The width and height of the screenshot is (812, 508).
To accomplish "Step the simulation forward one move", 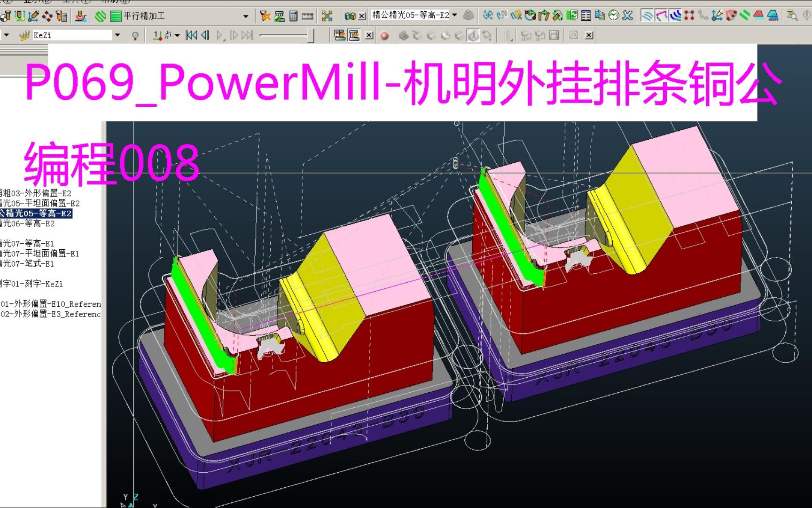I will [x=234, y=35].
